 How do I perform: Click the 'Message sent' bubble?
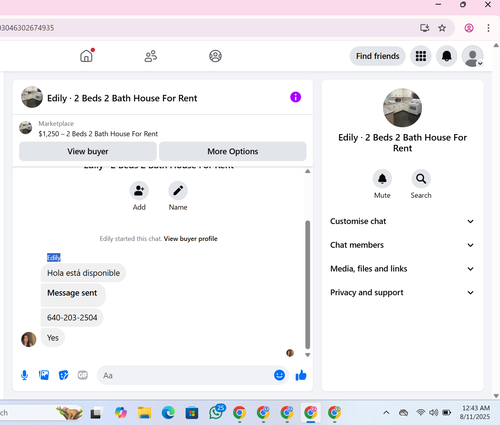coord(73,295)
